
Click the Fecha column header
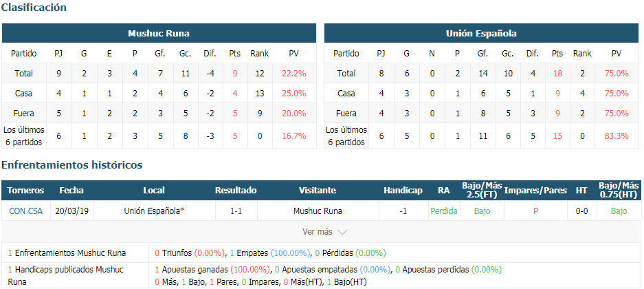point(71,191)
